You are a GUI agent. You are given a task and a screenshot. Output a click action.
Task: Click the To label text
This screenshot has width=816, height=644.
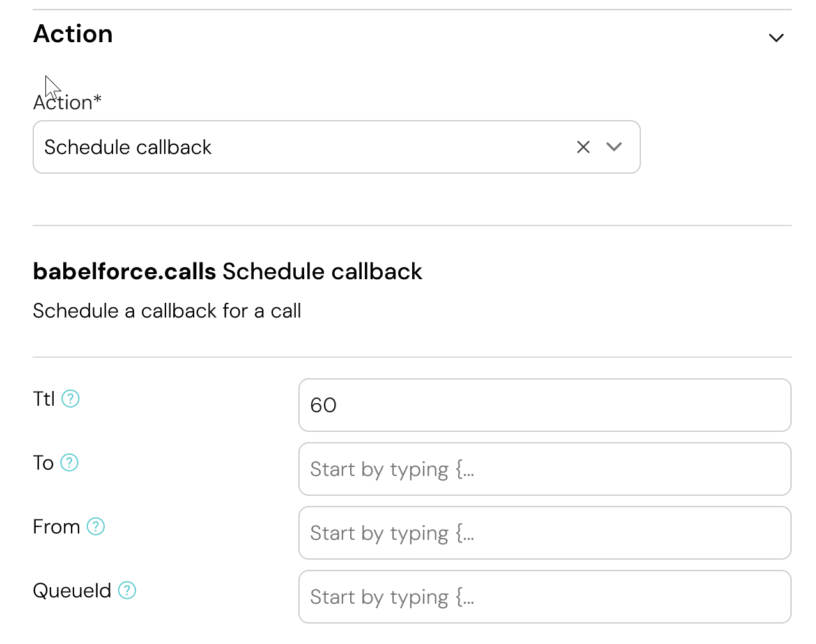[43, 463]
